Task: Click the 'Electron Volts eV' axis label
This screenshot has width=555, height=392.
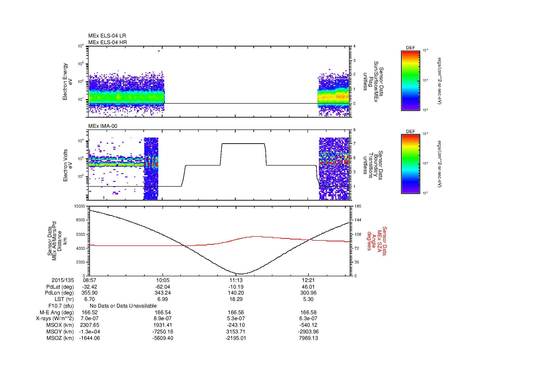Action: click(x=68, y=165)
